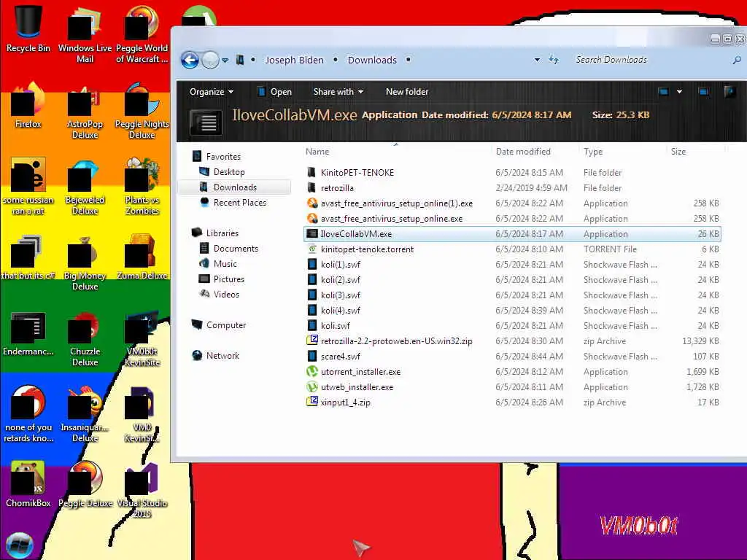Open the Recycle Bin desktop icon

[28, 28]
